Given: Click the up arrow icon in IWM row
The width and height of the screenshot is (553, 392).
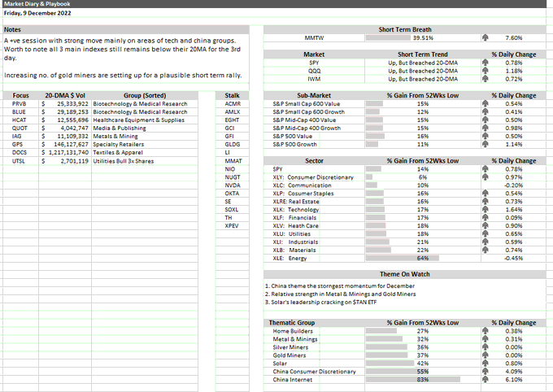Looking at the screenshot, I should [486, 79].
